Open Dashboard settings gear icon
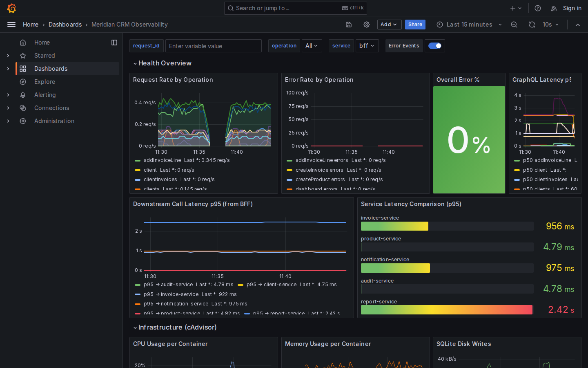Viewport: 588px width, 368px height. (367, 25)
